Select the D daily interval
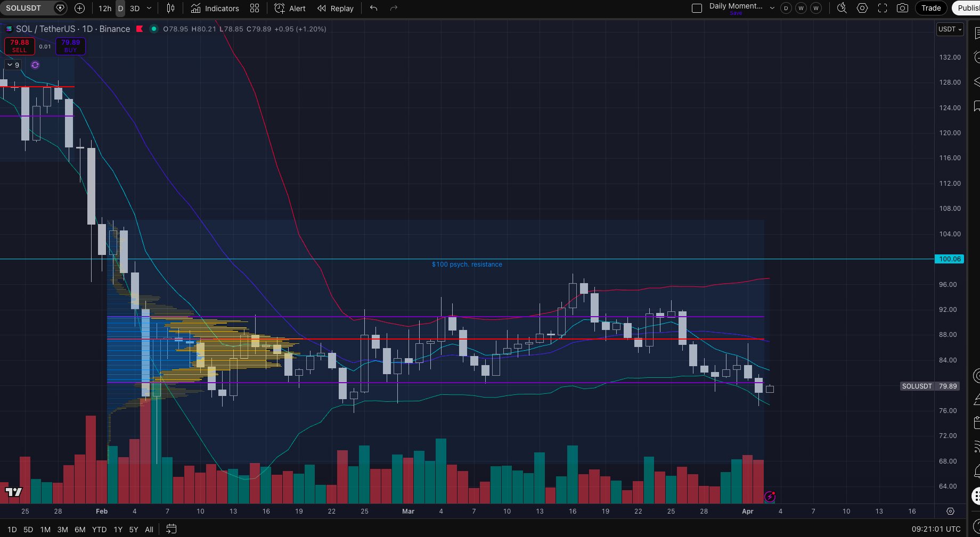The height and width of the screenshot is (537, 980). point(120,9)
